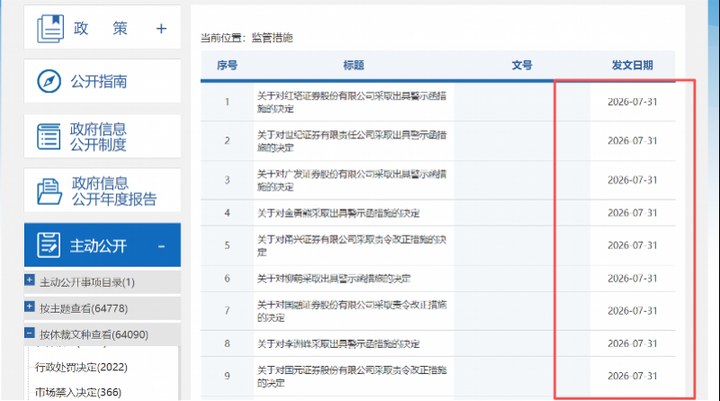Viewport: 720px width, 401px height.
Task: Click the notepad icon beside 主动公开
Action: [x=49, y=245]
